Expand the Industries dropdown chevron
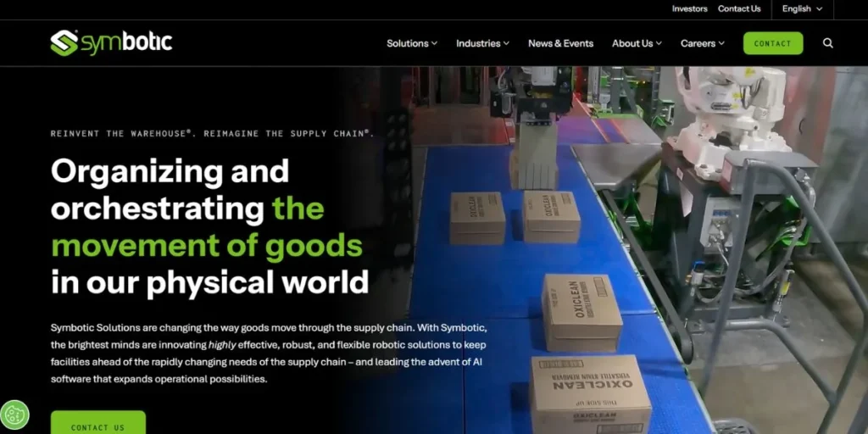Viewport: 868px width, 434px height. 507,43
